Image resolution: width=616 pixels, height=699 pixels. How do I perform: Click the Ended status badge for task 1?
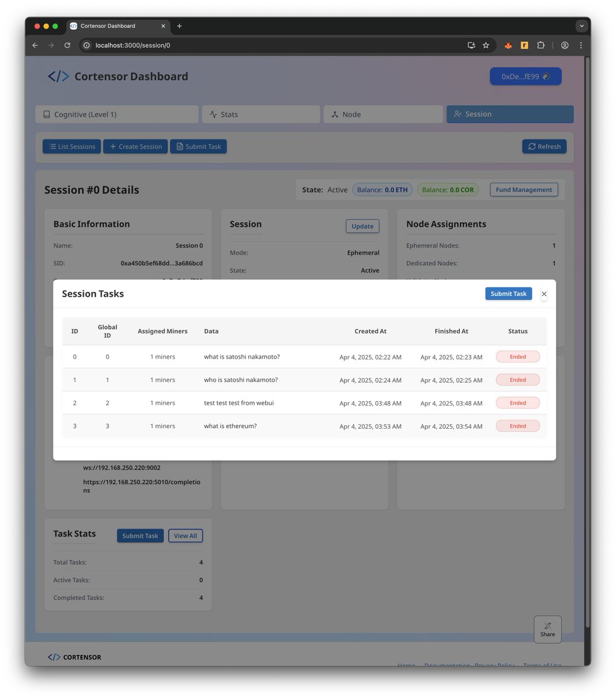pyautogui.click(x=518, y=380)
